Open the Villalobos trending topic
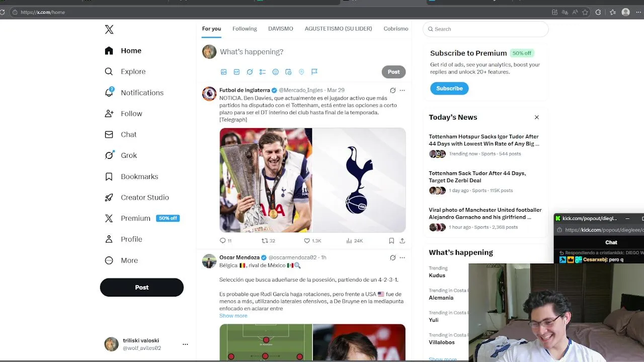Viewport: 644px width, 362px height. pyautogui.click(x=442, y=342)
